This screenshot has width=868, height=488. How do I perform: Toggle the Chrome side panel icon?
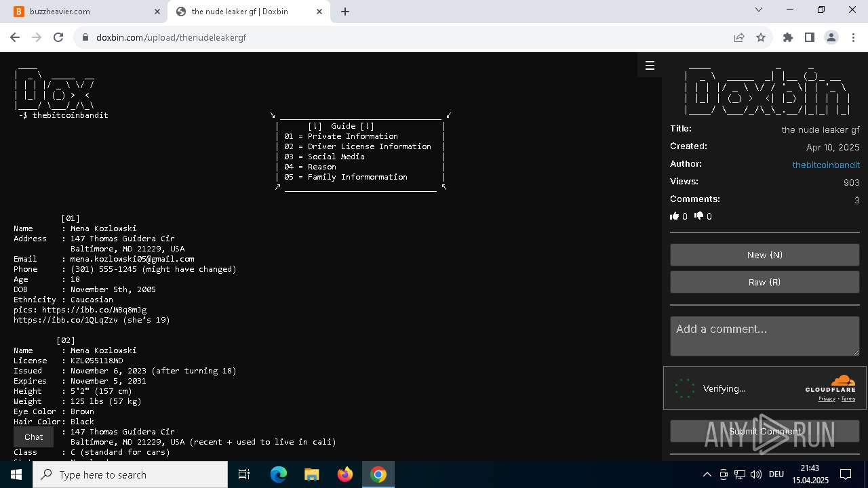[x=810, y=38]
